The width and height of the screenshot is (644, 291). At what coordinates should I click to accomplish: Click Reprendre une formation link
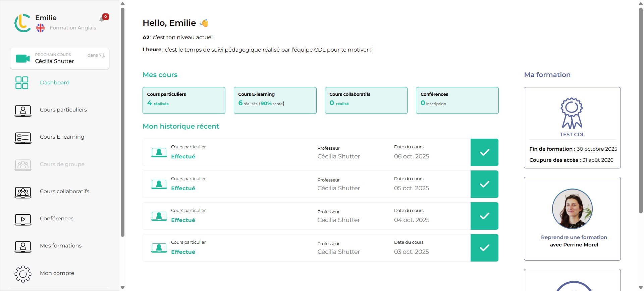tap(574, 237)
